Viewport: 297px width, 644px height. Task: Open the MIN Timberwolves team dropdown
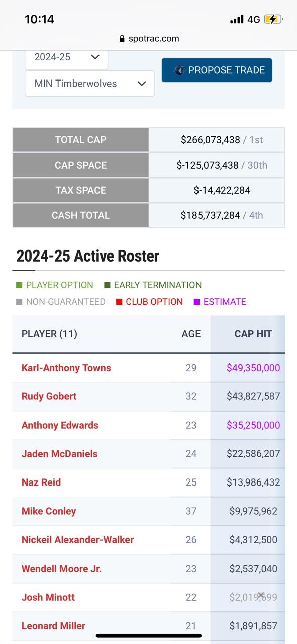89,84
